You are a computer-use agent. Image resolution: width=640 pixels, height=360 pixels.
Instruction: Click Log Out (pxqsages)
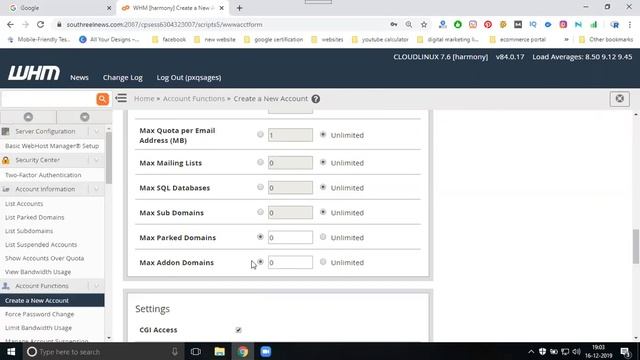click(189, 78)
